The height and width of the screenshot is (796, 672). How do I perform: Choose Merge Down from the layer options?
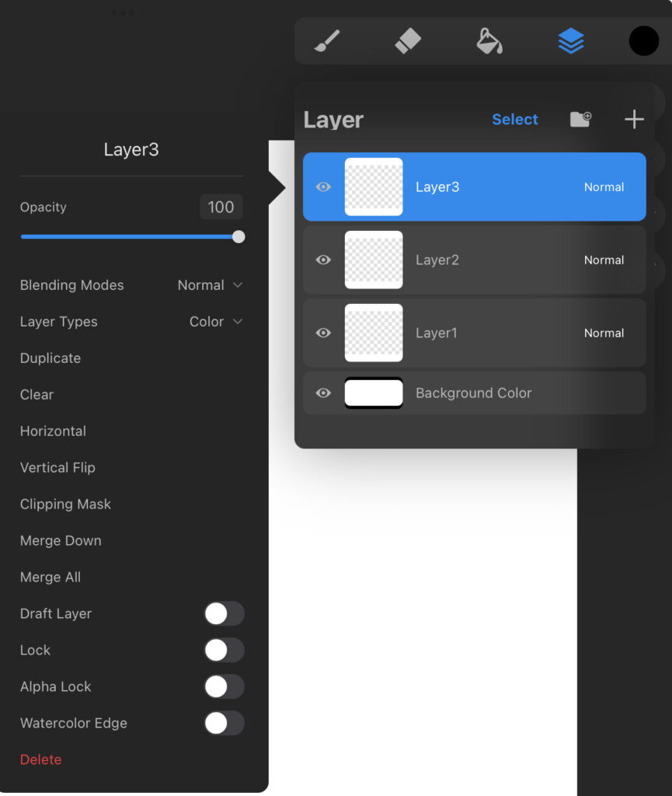point(60,540)
